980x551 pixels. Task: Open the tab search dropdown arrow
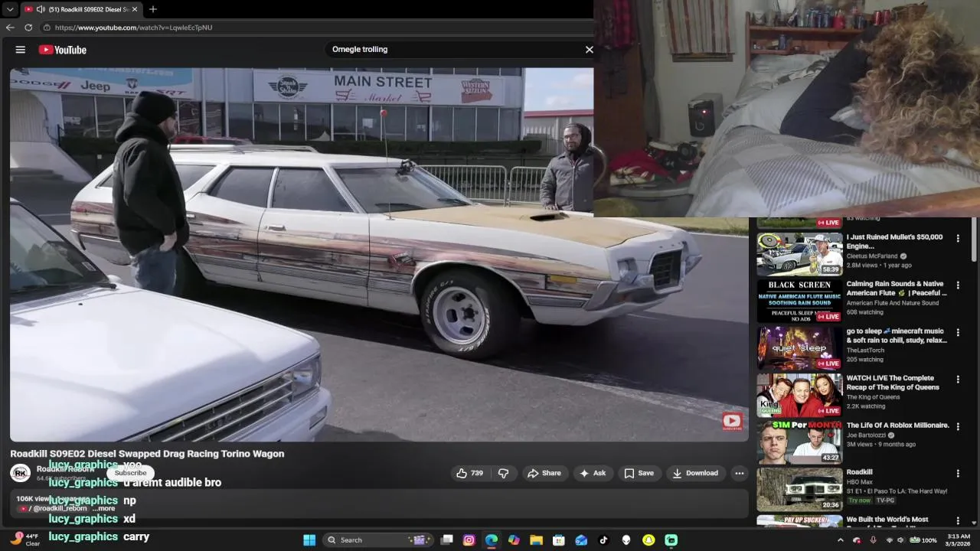click(10, 9)
